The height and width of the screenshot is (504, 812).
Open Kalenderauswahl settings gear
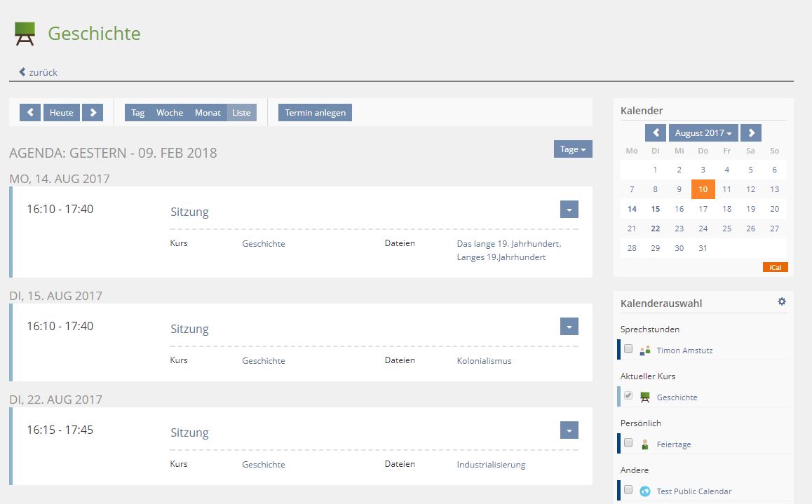(782, 301)
